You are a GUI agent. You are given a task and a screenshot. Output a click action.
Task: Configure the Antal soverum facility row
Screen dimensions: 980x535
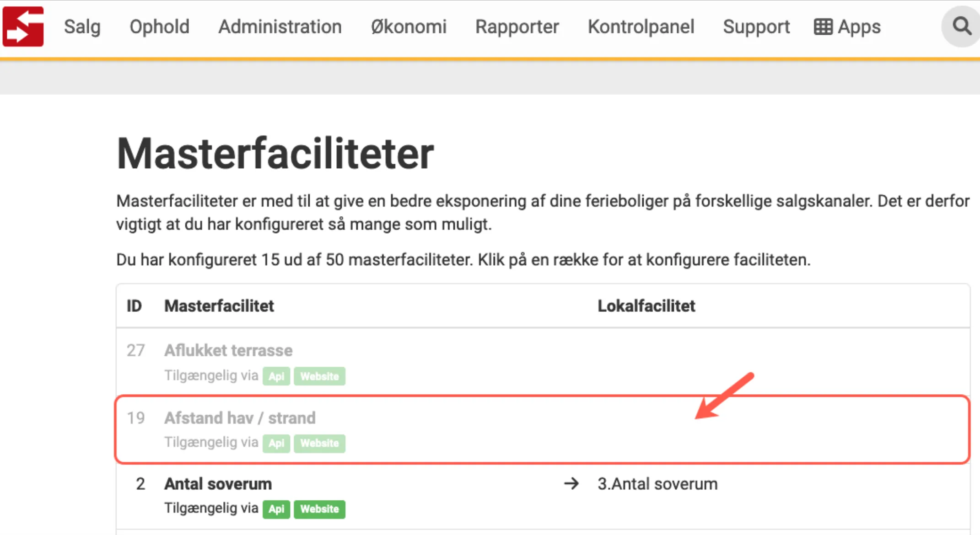412,494
